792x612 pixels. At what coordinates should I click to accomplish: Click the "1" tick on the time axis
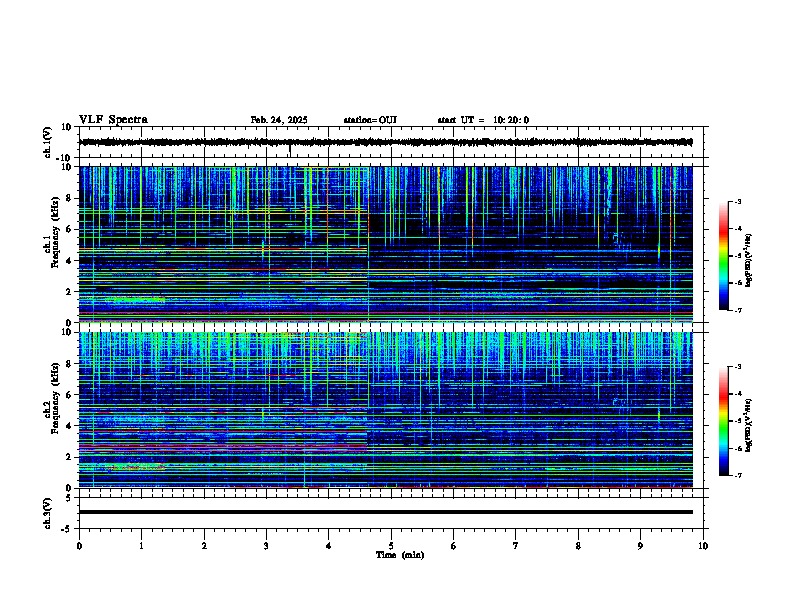tap(141, 546)
